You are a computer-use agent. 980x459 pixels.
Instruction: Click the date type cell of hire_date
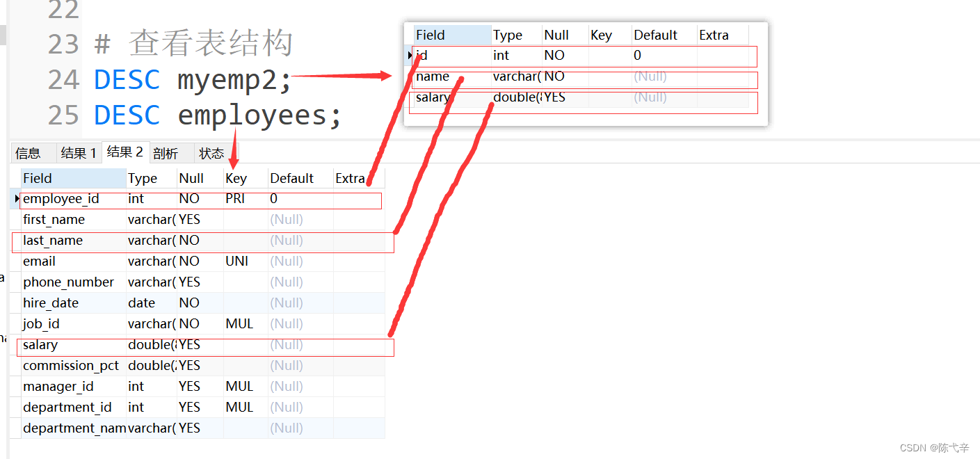[152, 303]
